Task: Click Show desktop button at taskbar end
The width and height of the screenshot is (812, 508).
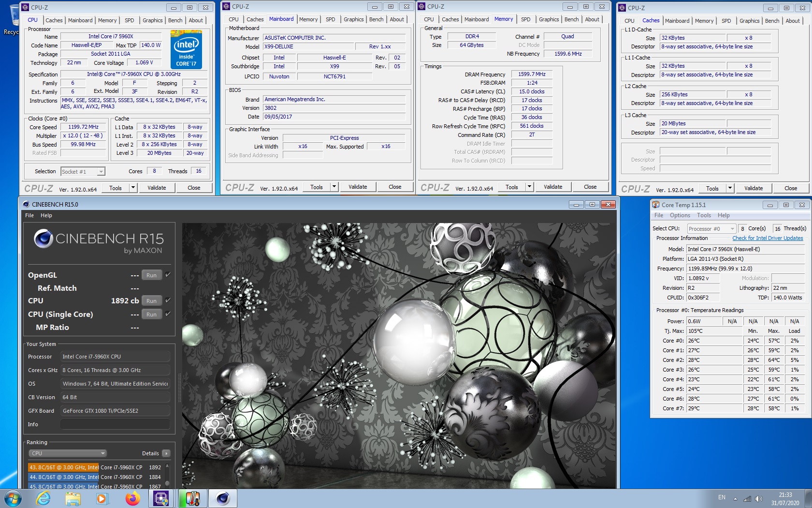Action: pyautogui.click(x=808, y=498)
